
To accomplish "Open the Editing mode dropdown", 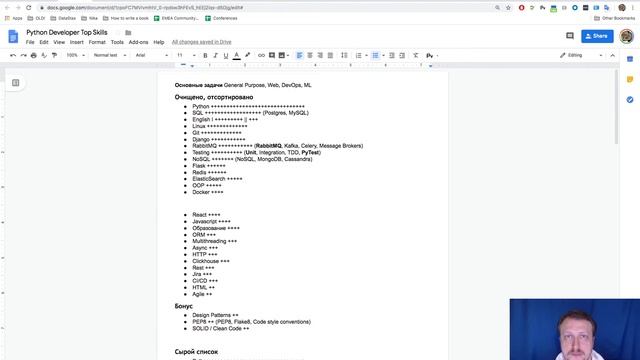I will [581, 55].
